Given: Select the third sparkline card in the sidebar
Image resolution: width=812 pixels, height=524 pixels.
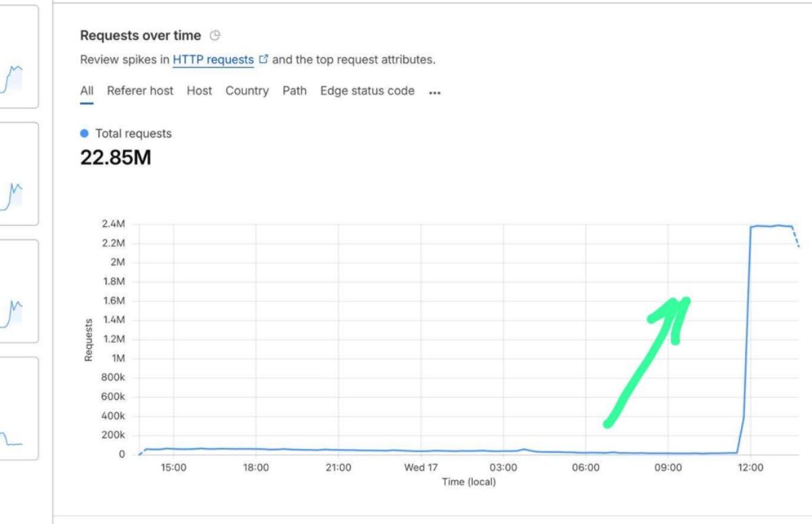Looking at the screenshot, I should 19,291.
